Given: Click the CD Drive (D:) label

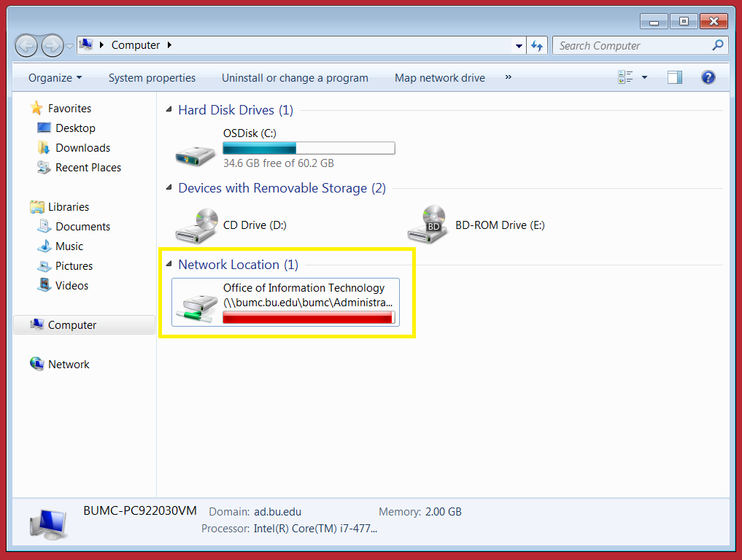Looking at the screenshot, I should tap(255, 225).
